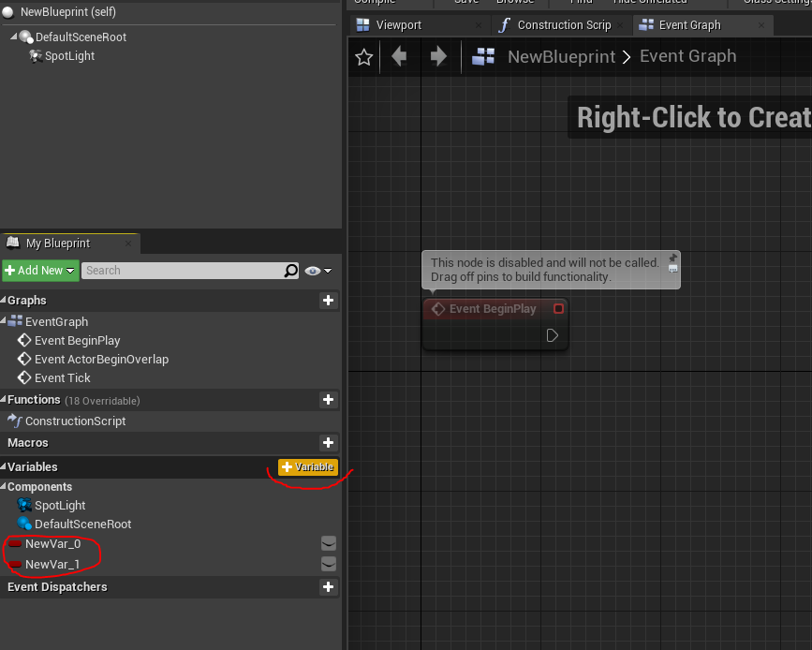The height and width of the screenshot is (650, 812).
Task: Click the My Blueprint panel book icon
Action: [x=13, y=243]
